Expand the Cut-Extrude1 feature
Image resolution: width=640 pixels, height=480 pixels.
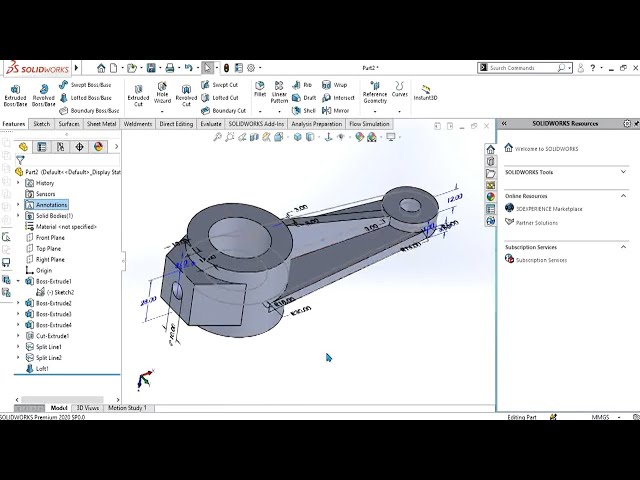pos(18,336)
